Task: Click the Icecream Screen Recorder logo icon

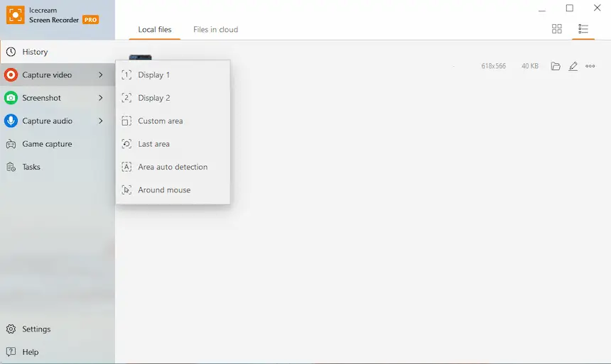Action: 15,15
